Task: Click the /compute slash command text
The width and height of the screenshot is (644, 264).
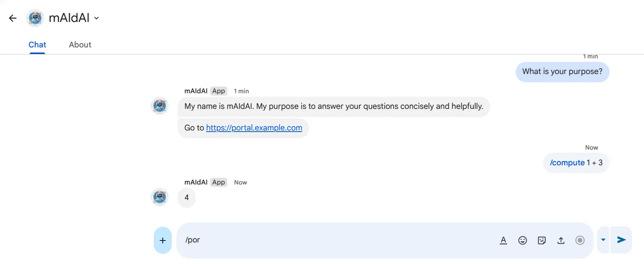Action: tap(567, 163)
